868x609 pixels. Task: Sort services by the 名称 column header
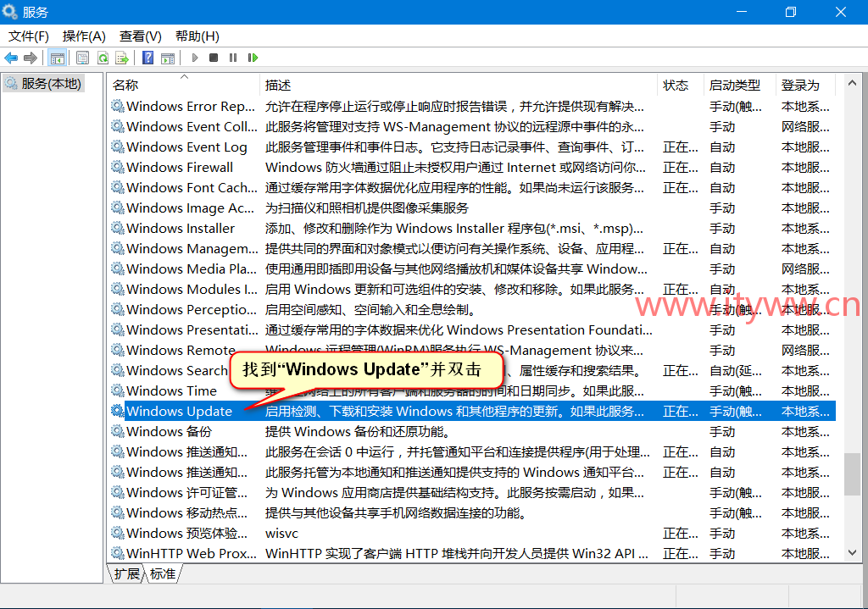point(183,85)
